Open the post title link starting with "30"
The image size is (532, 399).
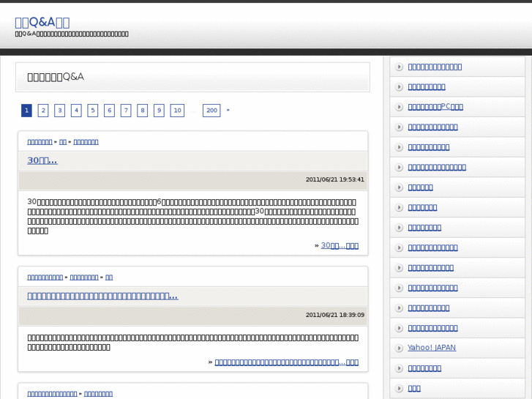(42, 160)
